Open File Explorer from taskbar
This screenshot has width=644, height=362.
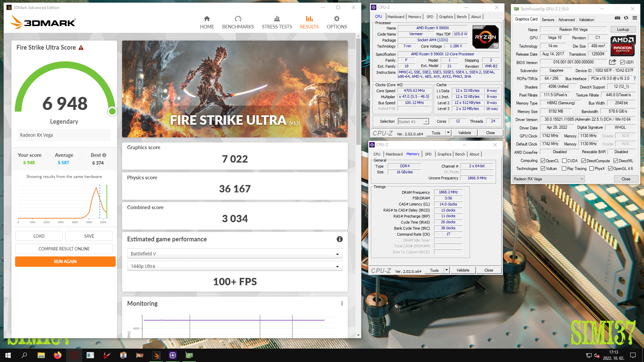click(41, 355)
